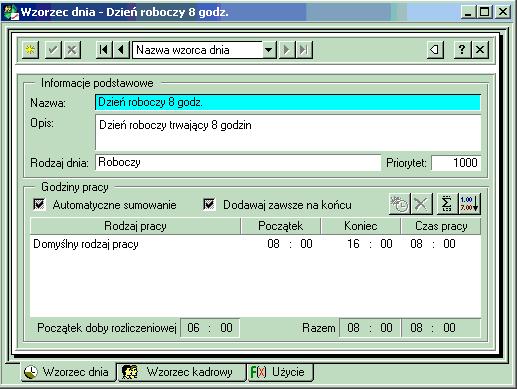Toggle Automatyczne sumowanie checkbox
517x389 pixels.
(39, 204)
